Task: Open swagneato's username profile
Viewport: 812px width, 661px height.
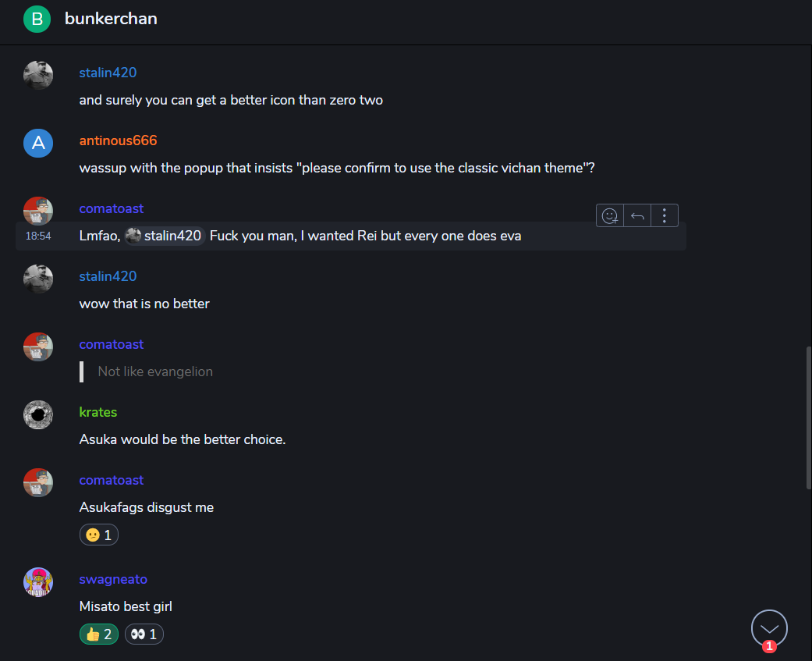Action: (113, 579)
